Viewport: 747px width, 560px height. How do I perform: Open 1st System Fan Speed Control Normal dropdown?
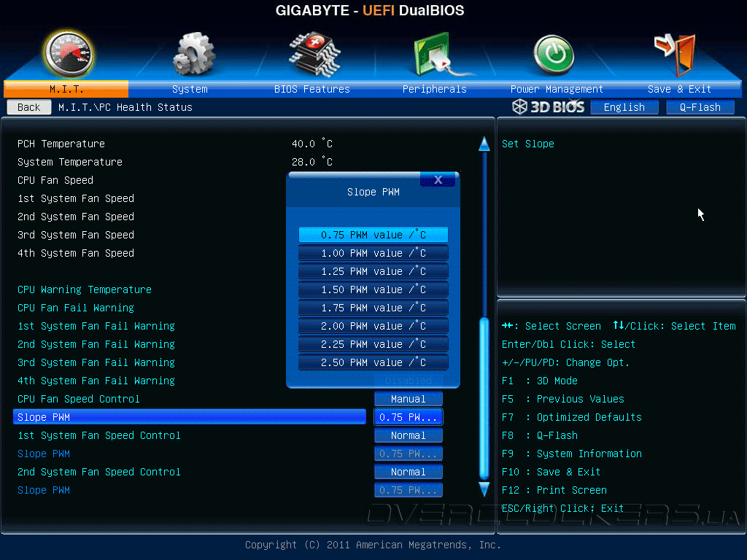tap(409, 435)
